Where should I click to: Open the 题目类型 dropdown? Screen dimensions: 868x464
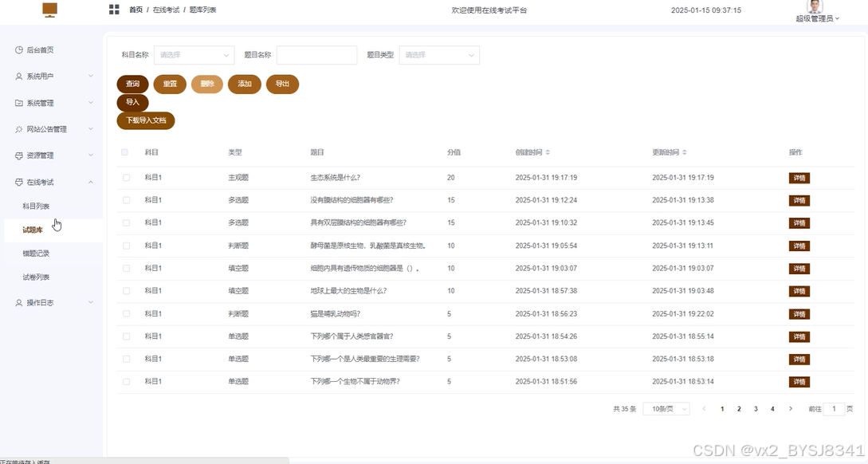[439, 55]
